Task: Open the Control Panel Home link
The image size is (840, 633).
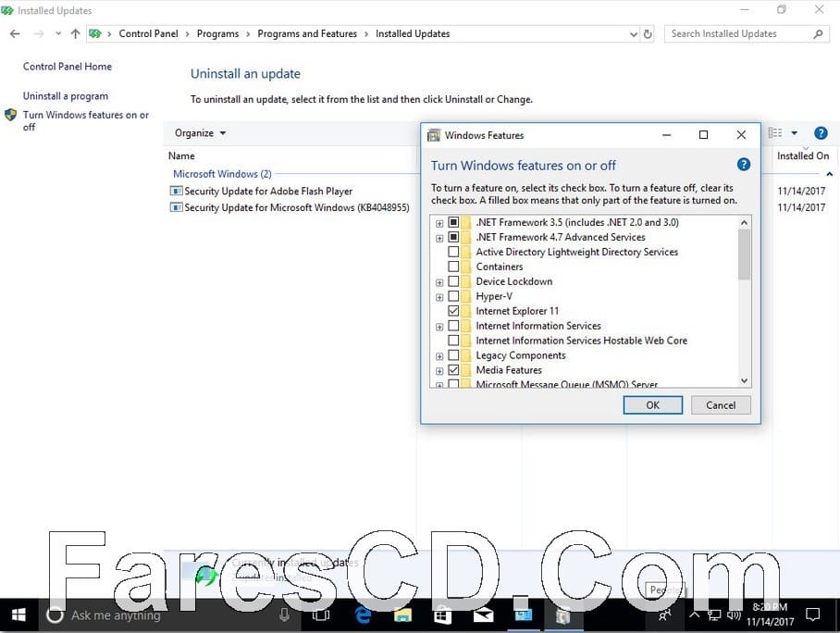Action: 68,67
